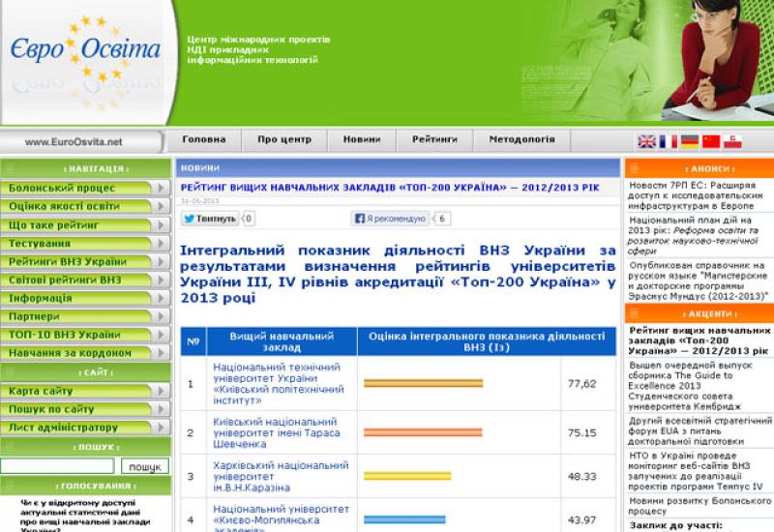Open Києво-Могилянська академія university link

point(281,519)
